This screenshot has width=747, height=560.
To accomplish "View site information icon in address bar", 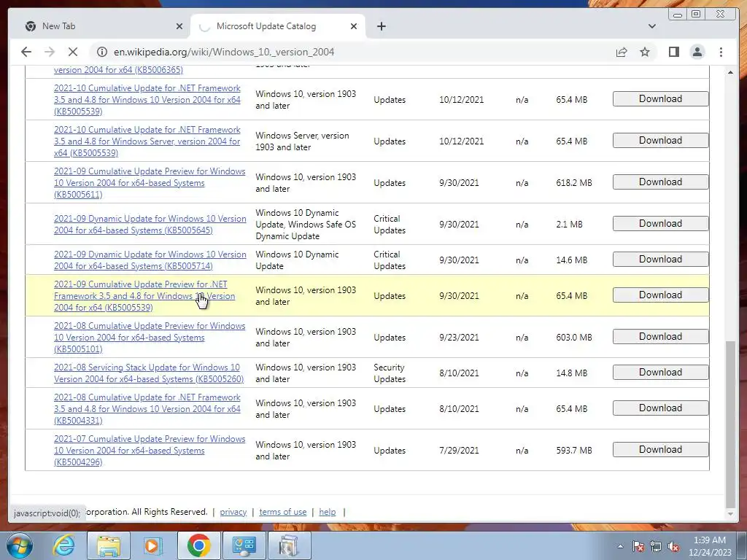I will point(102,52).
